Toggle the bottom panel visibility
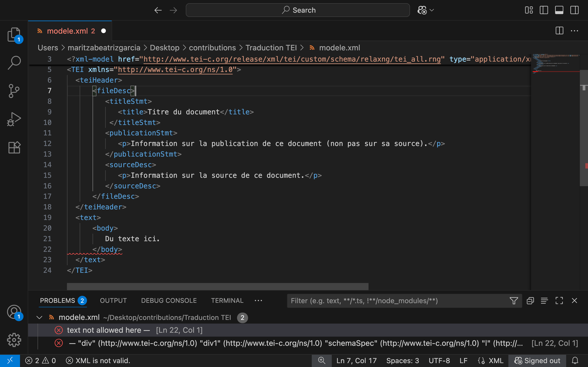 tap(559, 10)
